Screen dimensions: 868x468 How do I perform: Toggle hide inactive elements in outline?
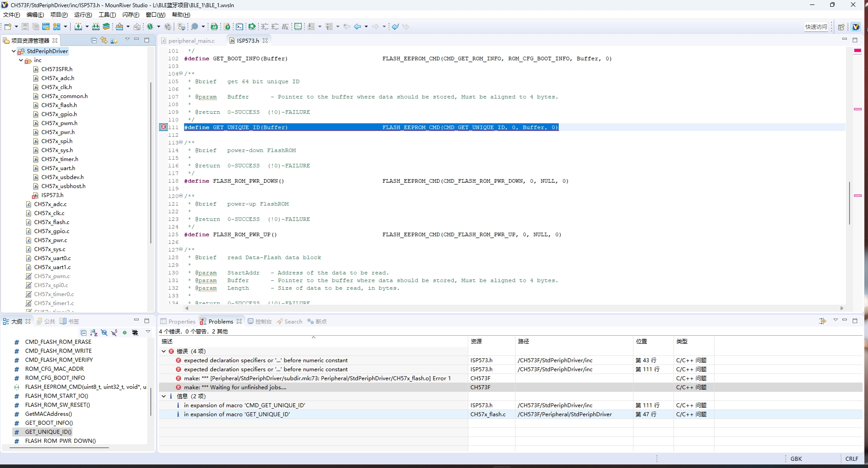tap(135, 333)
